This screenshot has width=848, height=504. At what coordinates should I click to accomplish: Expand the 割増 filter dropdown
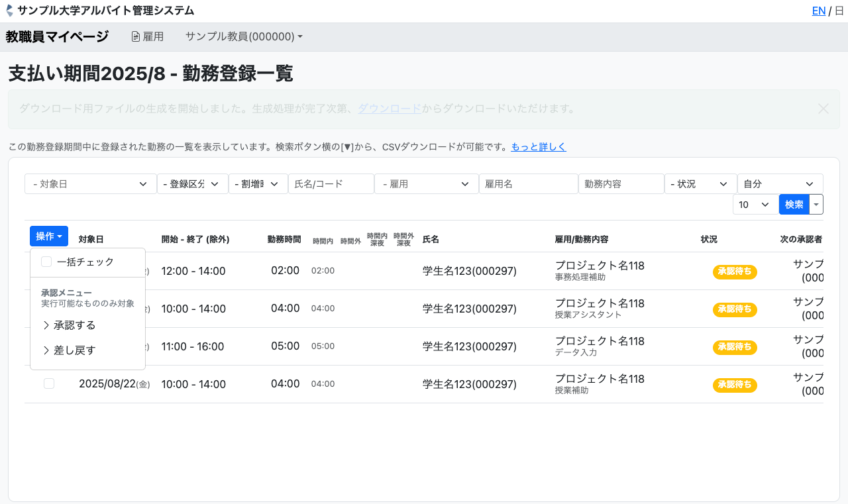(258, 184)
